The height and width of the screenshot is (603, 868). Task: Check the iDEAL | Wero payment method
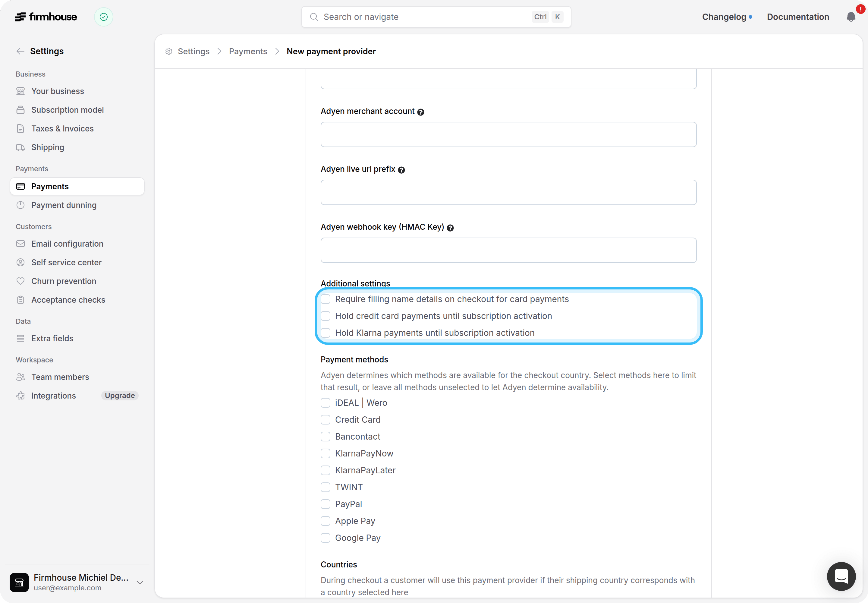click(325, 403)
